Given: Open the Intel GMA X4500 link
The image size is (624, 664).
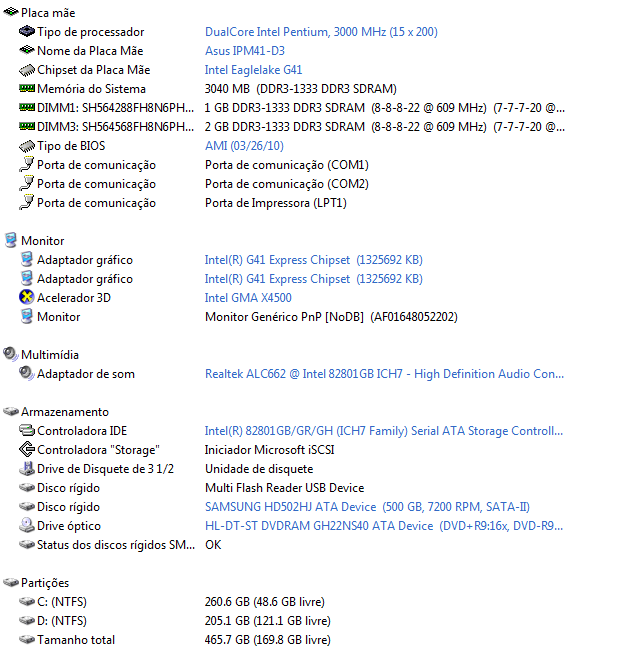Looking at the screenshot, I should [248, 298].
